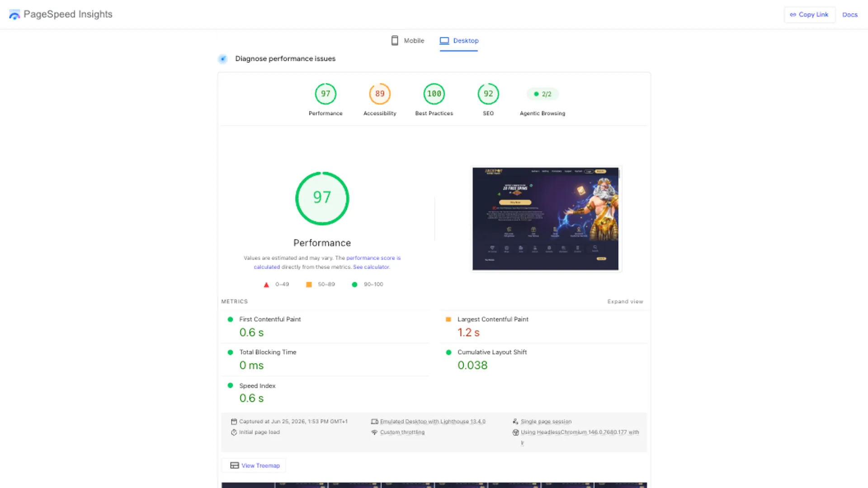
Task: Open the Agentic Browsing 2/2 badge
Action: [x=542, y=94]
